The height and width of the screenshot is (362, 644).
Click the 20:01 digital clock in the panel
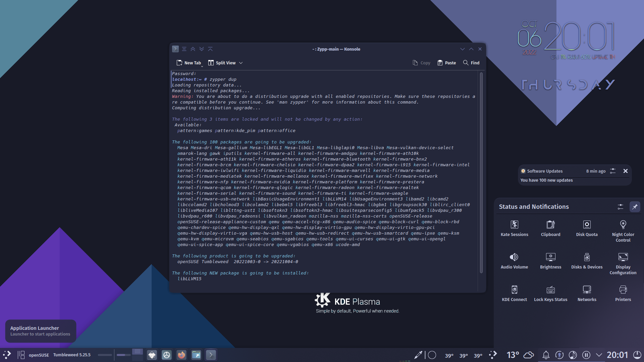point(617,355)
